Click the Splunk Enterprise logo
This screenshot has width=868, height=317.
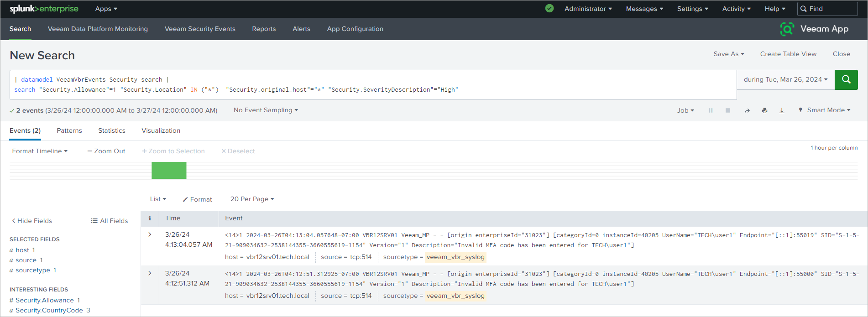(44, 9)
